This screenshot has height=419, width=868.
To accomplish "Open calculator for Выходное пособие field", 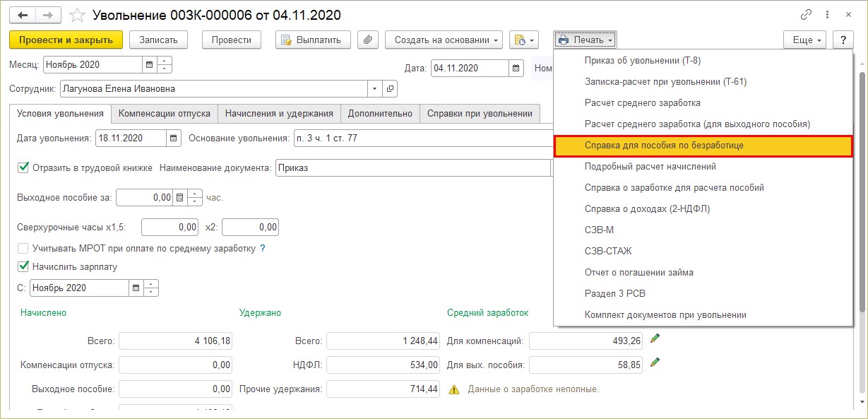I will [x=179, y=197].
